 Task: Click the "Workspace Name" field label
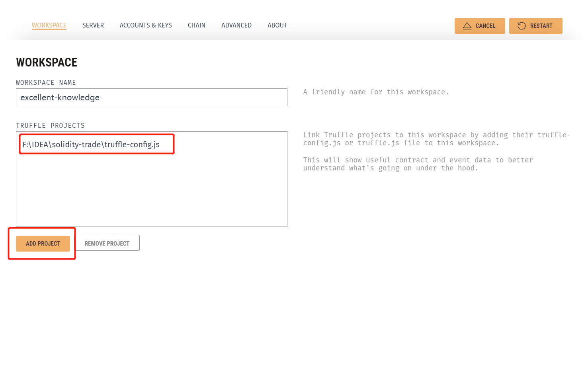[x=46, y=82]
